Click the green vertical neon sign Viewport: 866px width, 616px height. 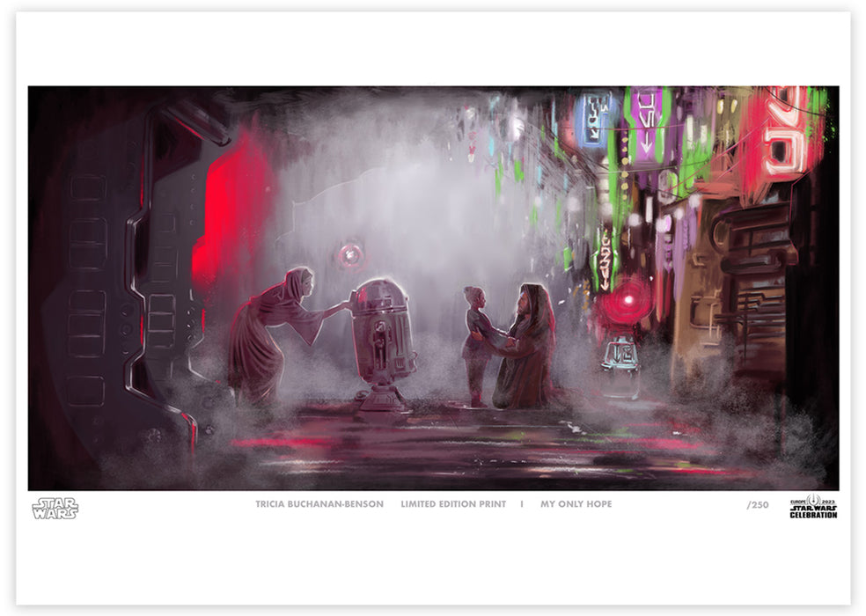[x=605, y=256]
